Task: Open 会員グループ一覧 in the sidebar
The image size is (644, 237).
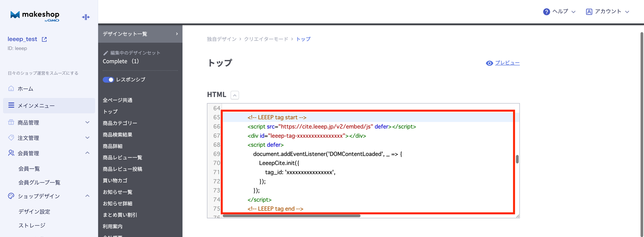Action: point(39,183)
